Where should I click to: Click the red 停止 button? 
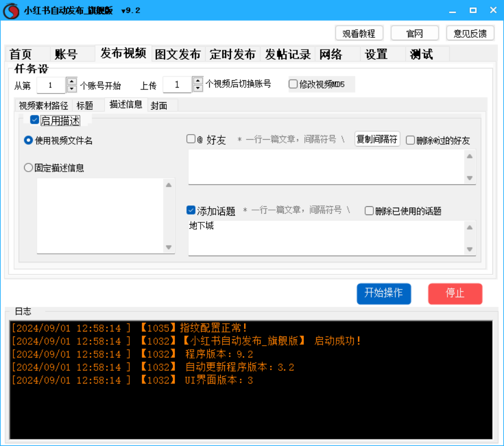point(455,294)
